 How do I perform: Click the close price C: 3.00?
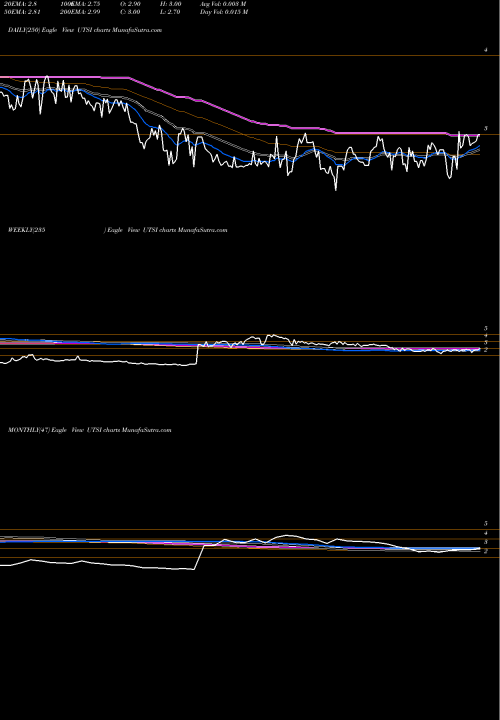pyautogui.click(x=131, y=12)
